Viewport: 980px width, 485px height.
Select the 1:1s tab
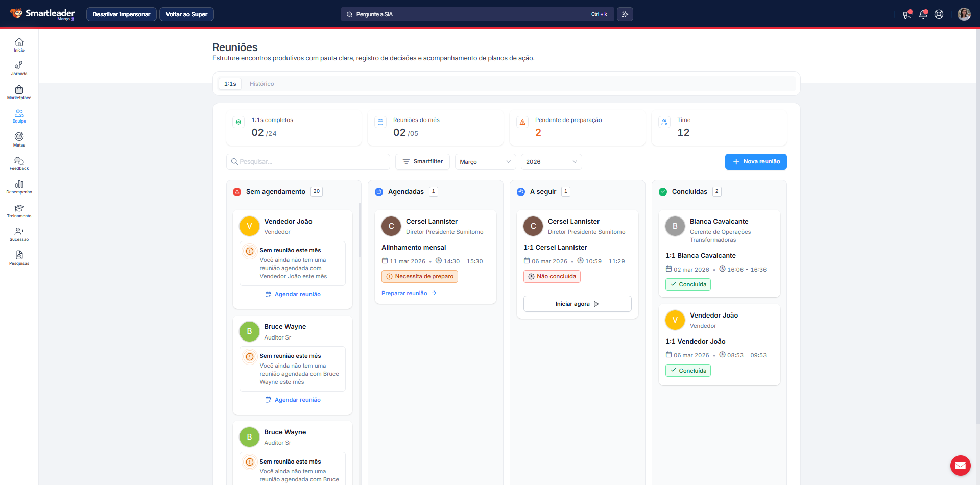click(230, 84)
